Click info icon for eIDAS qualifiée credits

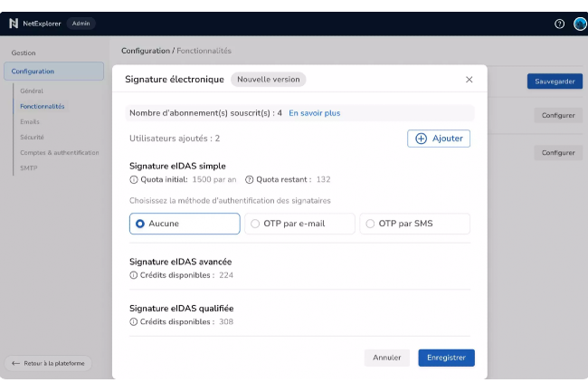click(x=134, y=321)
